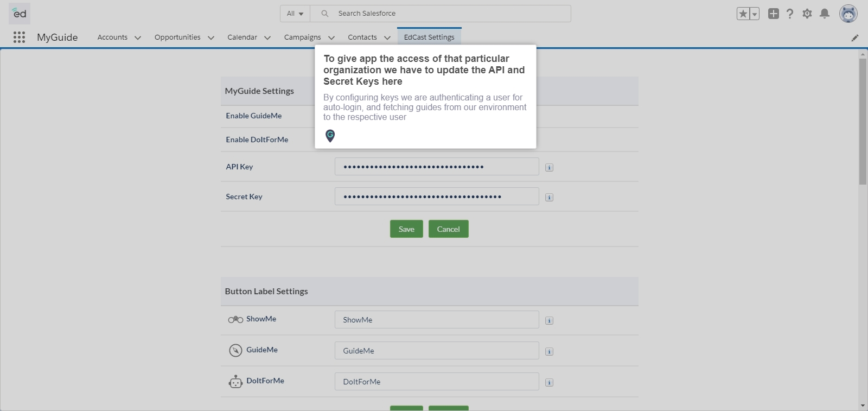The width and height of the screenshot is (868, 411).
Task: Click the info icon beside ShowMe field
Action: [549, 320]
